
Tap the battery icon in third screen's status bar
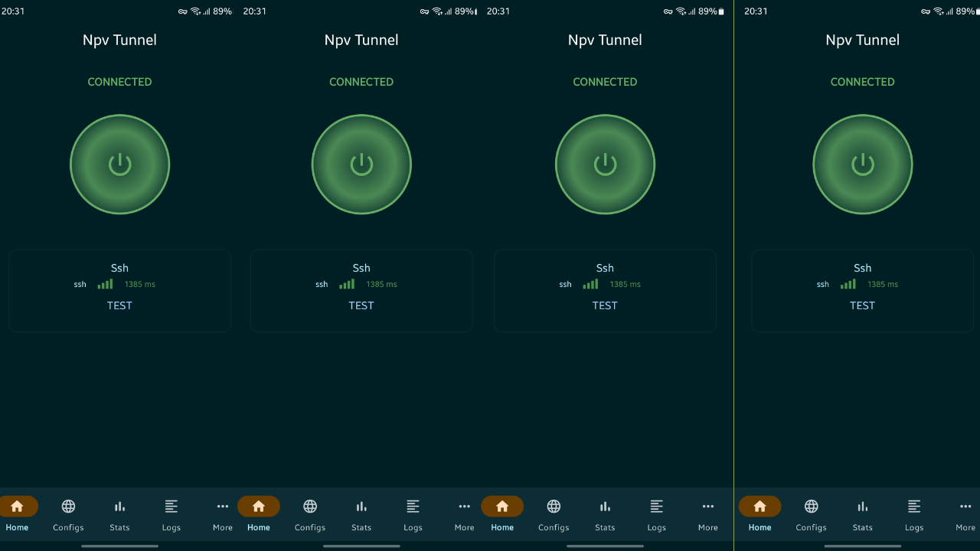(x=721, y=11)
